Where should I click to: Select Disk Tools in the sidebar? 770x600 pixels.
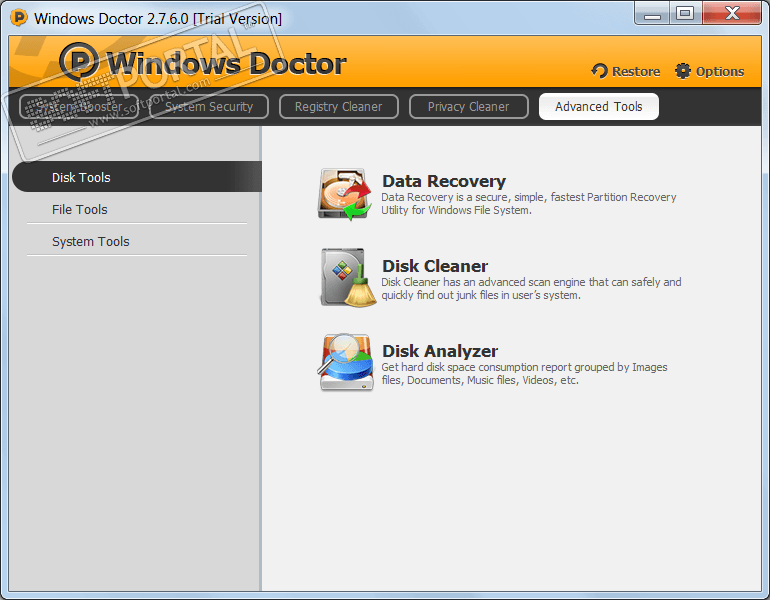pos(137,177)
